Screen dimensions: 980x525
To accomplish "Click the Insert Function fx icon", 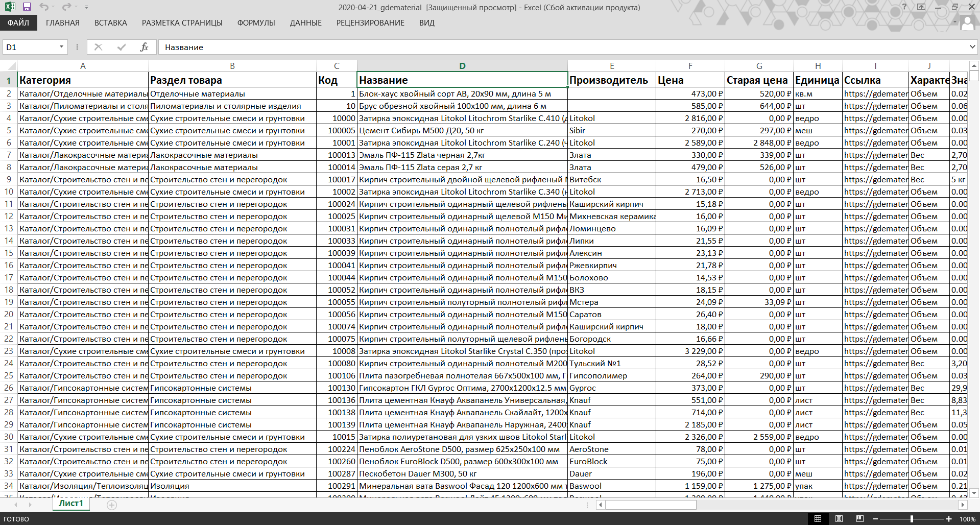I will pos(144,47).
